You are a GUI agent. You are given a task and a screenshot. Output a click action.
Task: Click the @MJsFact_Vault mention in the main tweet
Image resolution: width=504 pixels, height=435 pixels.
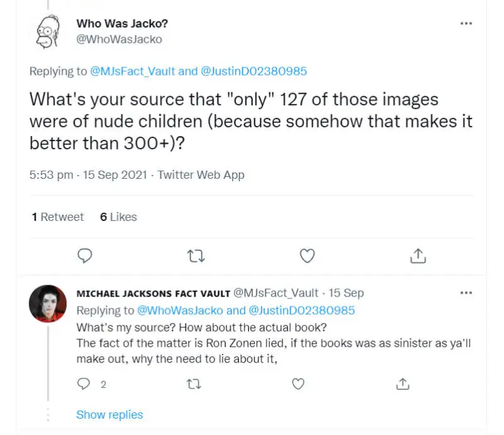[x=133, y=71]
